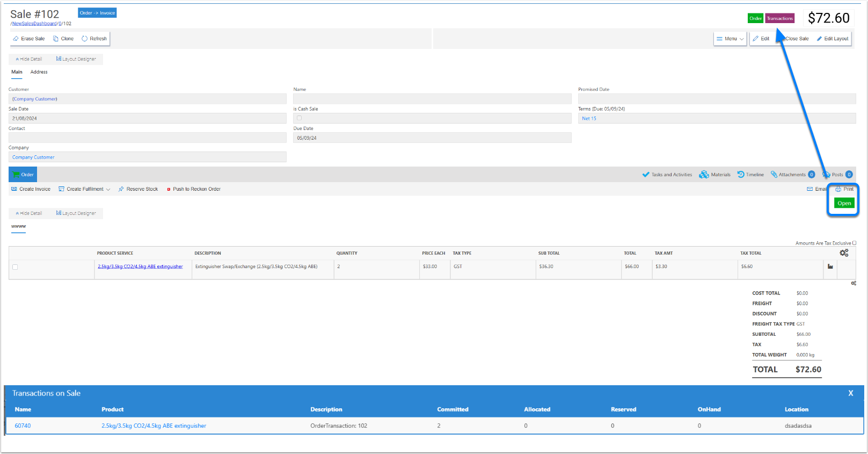
Task: Open the NewSalesDashboard breadcrumb link
Action: pos(34,24)
